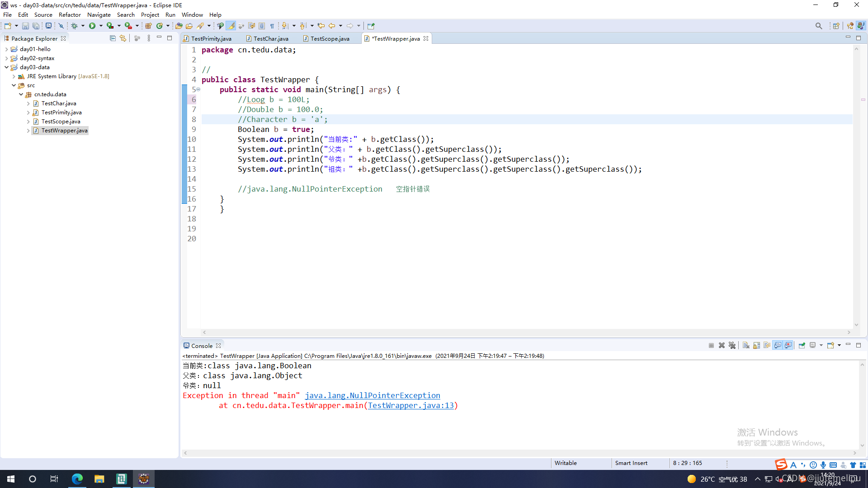Open Microsoft Edge from the taskbar
This screenshot has width=868, height=488.
click(x=77, y=479)
